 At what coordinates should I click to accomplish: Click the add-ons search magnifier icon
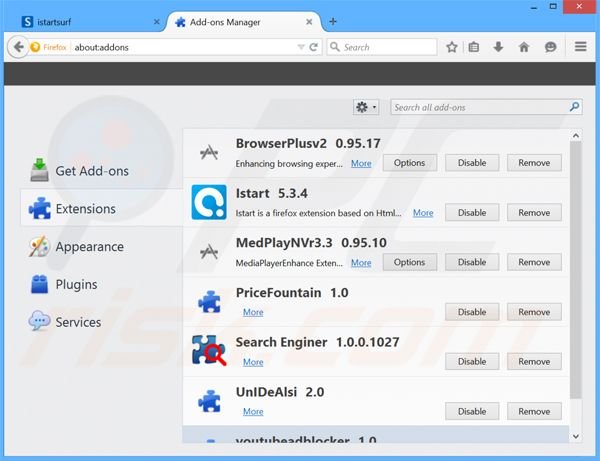coord(574,107)
